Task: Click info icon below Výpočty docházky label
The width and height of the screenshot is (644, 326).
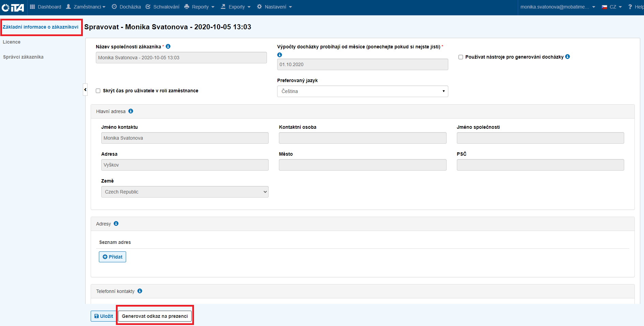Action: (280, 55)
